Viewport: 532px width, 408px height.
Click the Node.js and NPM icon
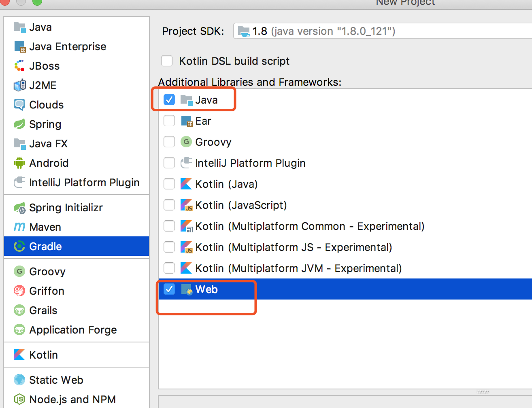(19, 399)
